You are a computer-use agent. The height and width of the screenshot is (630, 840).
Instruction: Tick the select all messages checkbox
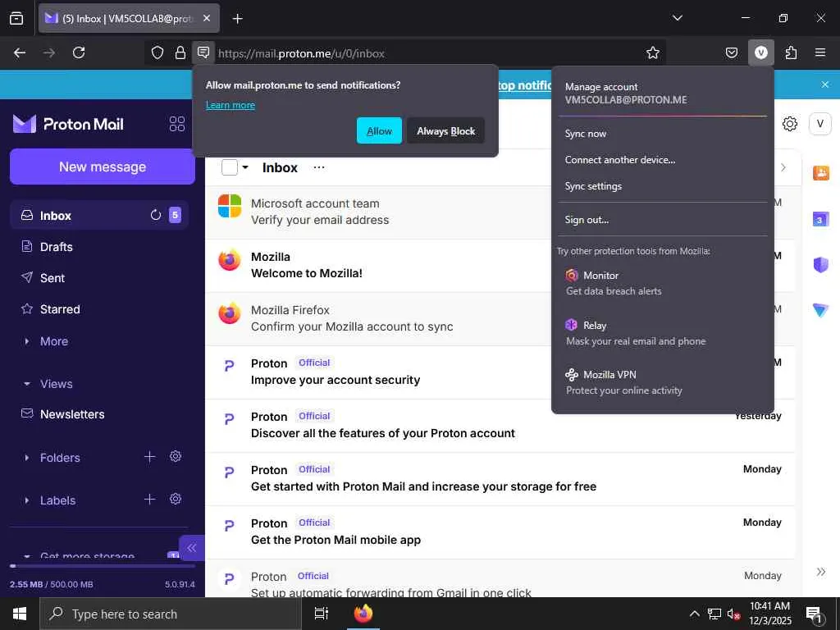coord(230,167)
